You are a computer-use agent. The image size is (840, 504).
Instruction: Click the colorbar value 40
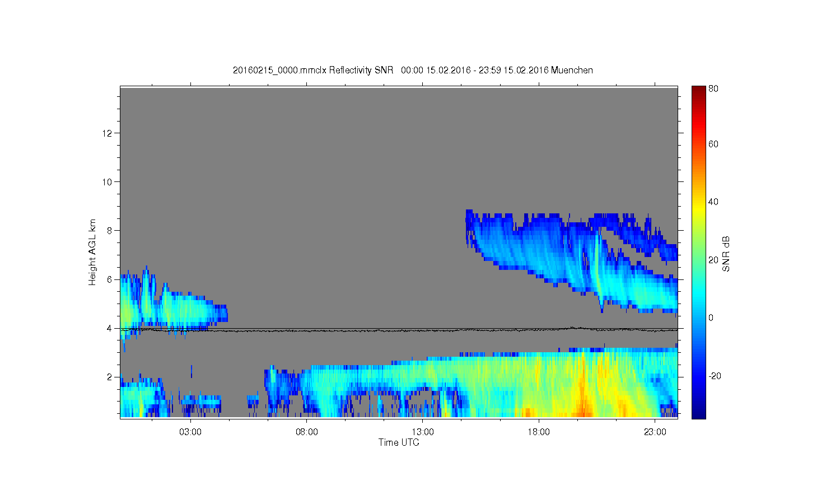pos(713,202)
